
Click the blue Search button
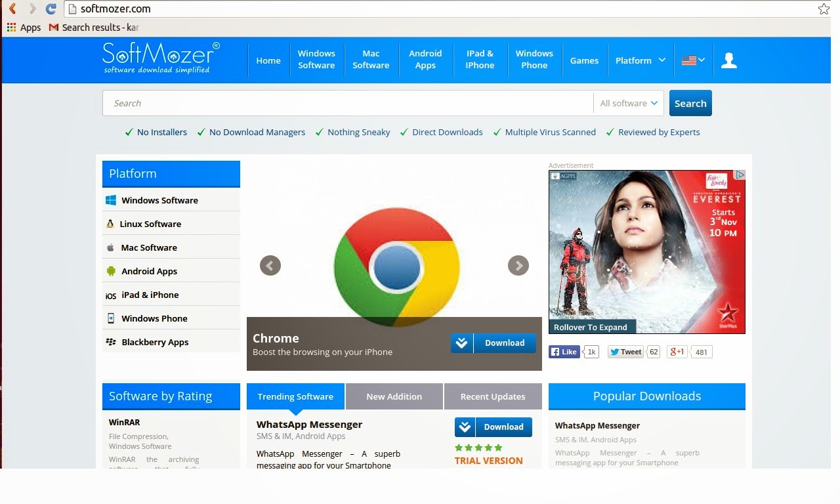pyautogui.click(x=690, y=103)
